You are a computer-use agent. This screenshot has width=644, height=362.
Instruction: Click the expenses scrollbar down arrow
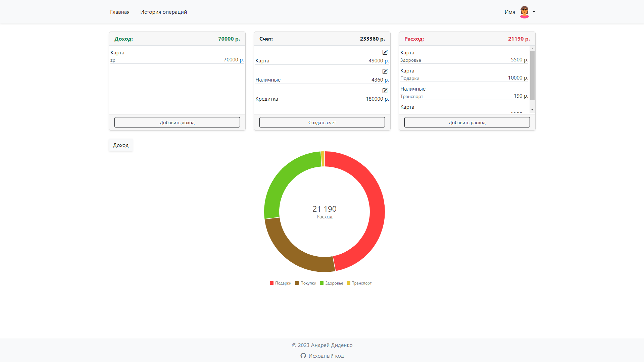pyautogui.click(x=532, y=110)
